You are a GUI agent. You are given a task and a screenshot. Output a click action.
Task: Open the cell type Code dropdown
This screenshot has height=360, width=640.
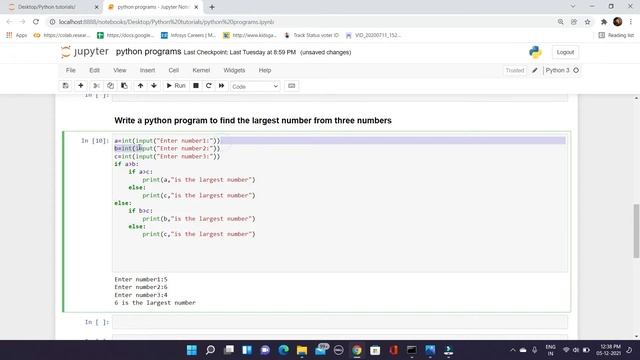pos(255,86)
